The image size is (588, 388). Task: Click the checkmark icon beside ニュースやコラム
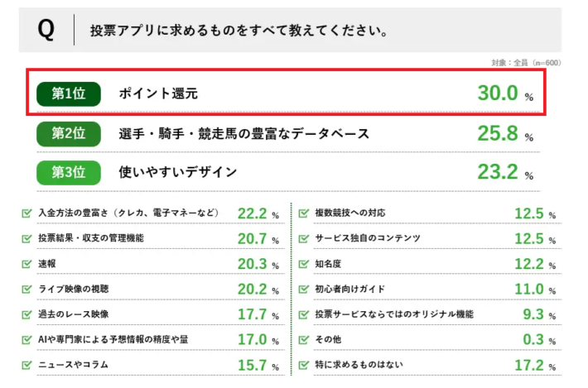27,365
